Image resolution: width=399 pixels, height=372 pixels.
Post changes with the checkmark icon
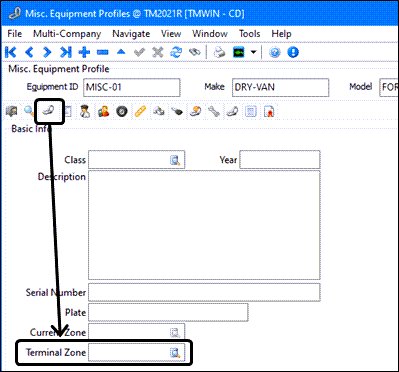click(x=139, y=52)
